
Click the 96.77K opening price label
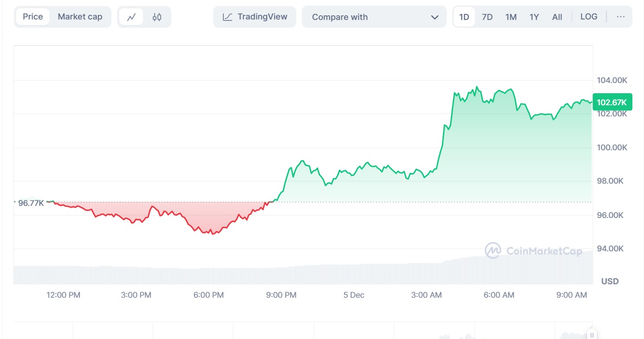point(31,203)
